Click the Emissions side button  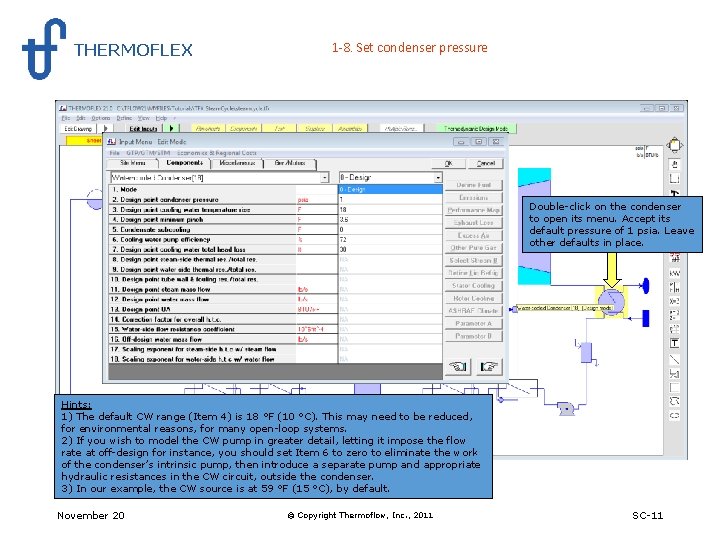(473, 197)
